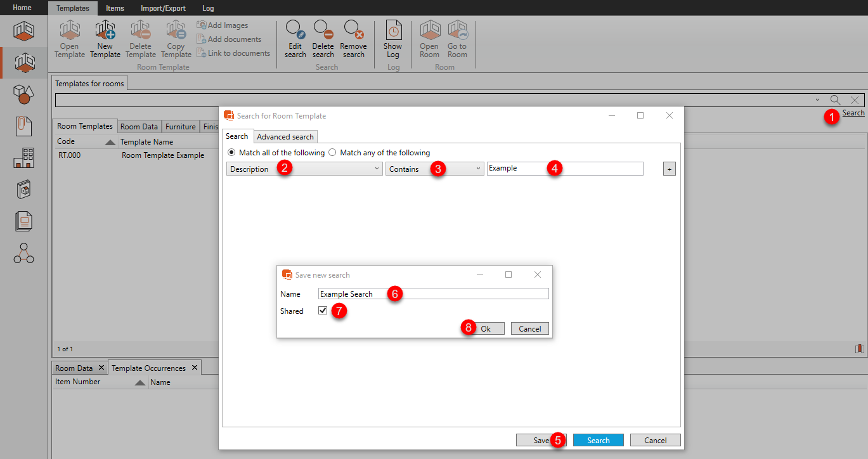Viewport: 868px width, 459px height.
Task: Click the blue Search button
Action: [598, 441]
